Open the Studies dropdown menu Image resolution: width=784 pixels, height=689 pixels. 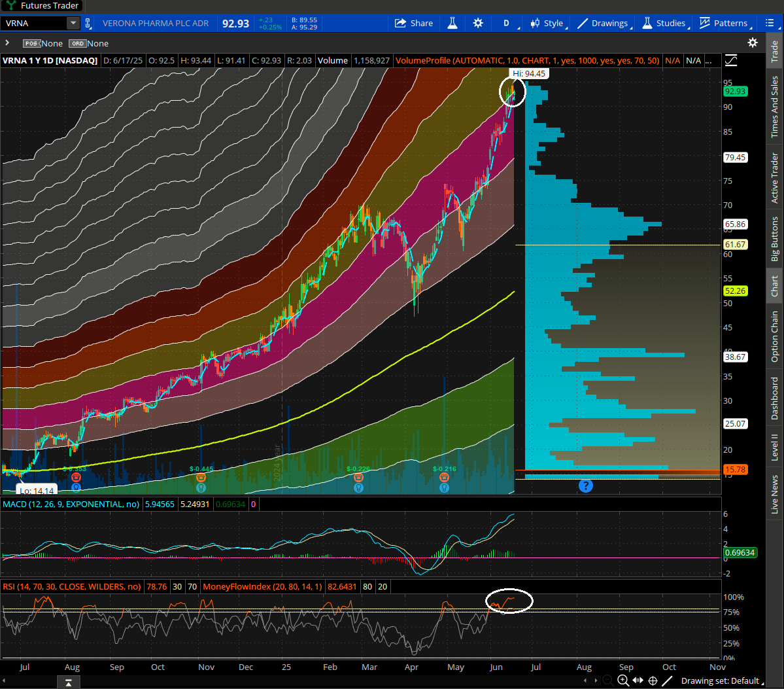(x=666, y=23)
